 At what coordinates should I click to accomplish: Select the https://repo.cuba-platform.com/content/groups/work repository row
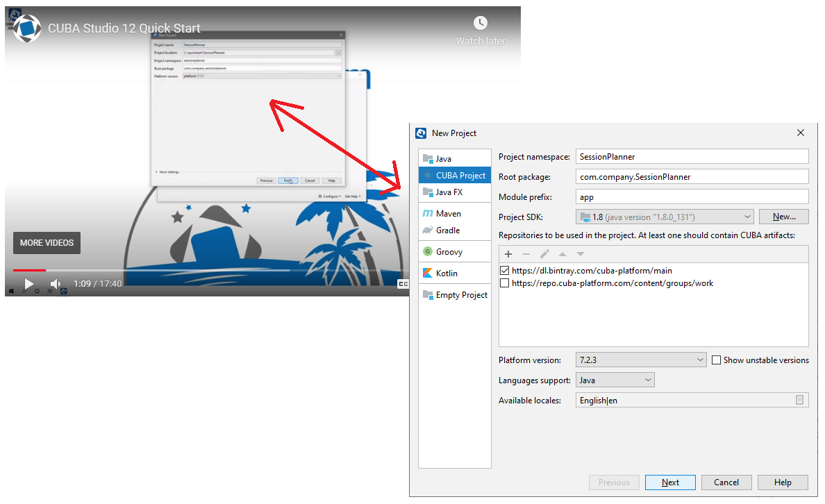(653, 283)
